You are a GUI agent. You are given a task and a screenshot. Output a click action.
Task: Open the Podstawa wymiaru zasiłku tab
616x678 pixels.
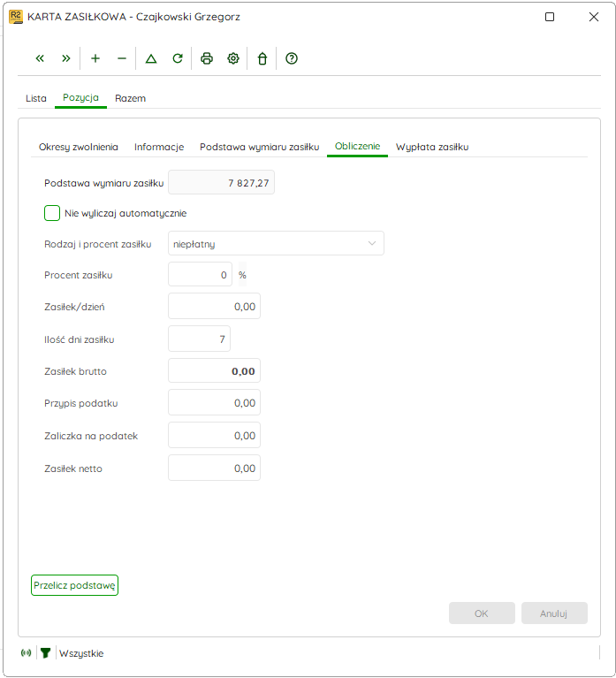[259, 147]
